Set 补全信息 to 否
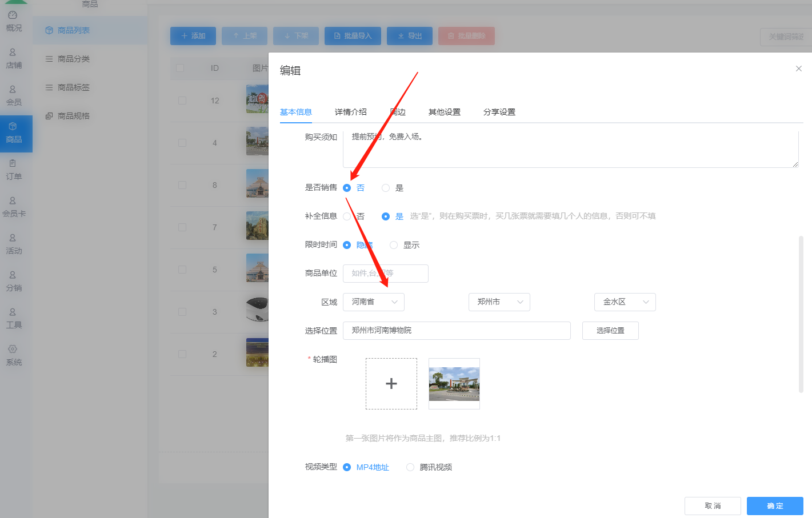 pos(347,216)
